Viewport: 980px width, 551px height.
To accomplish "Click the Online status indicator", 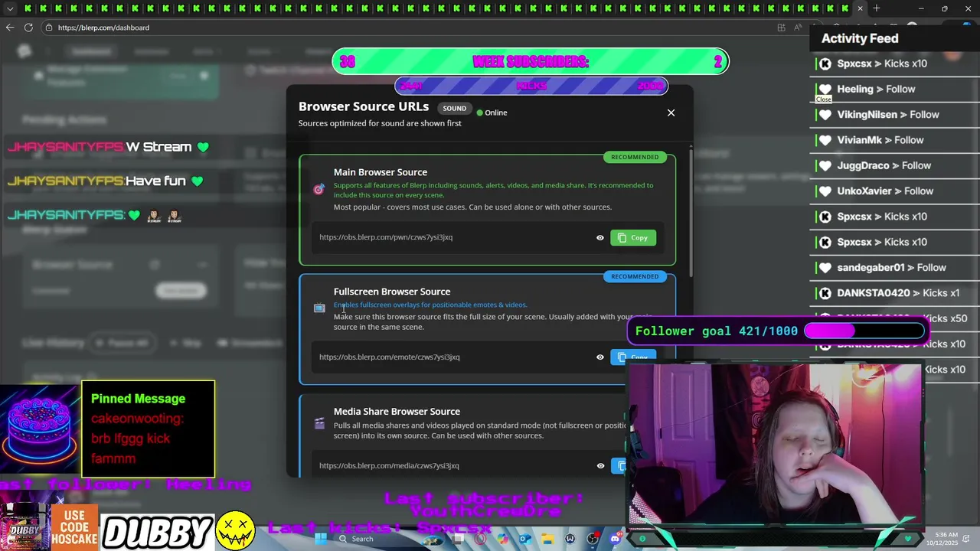I will 492,112.
